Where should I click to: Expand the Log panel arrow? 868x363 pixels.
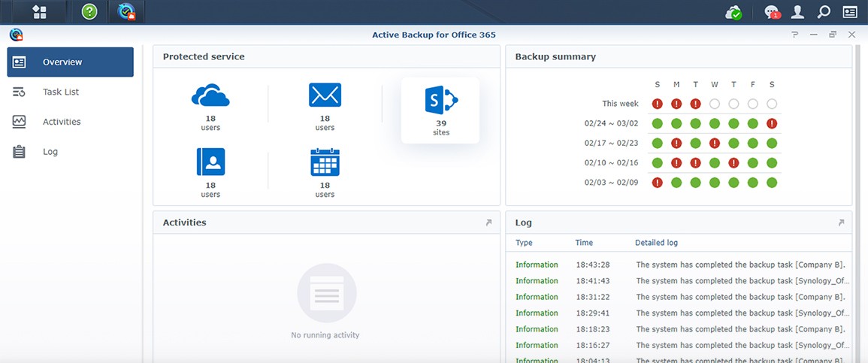[841, 222]
